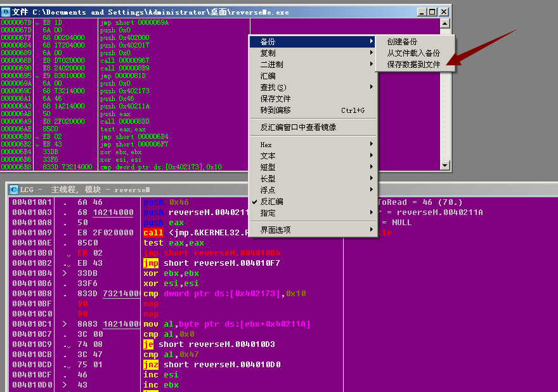Select the 'call 00000967' line in file window
The image size is (558, 392).
click(x=124, y=60)
